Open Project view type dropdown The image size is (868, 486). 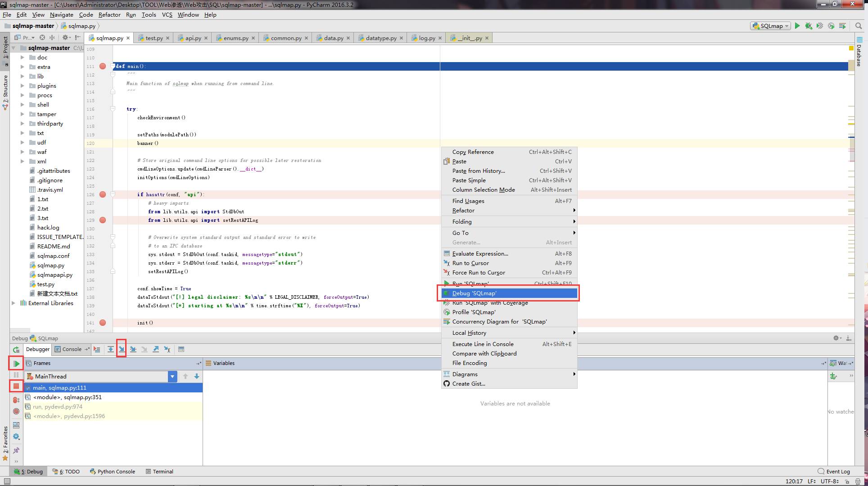pos(25,38)
